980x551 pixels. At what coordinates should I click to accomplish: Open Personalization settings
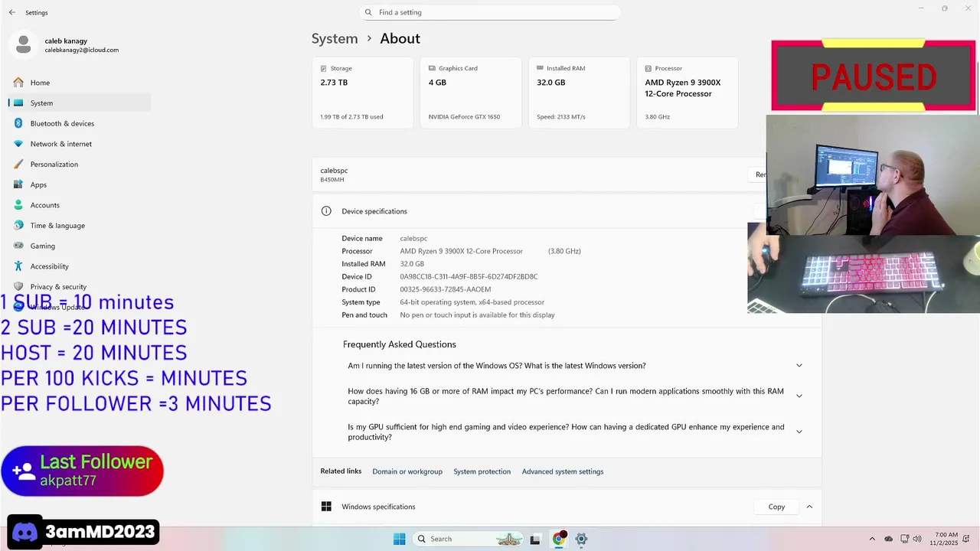80,164
